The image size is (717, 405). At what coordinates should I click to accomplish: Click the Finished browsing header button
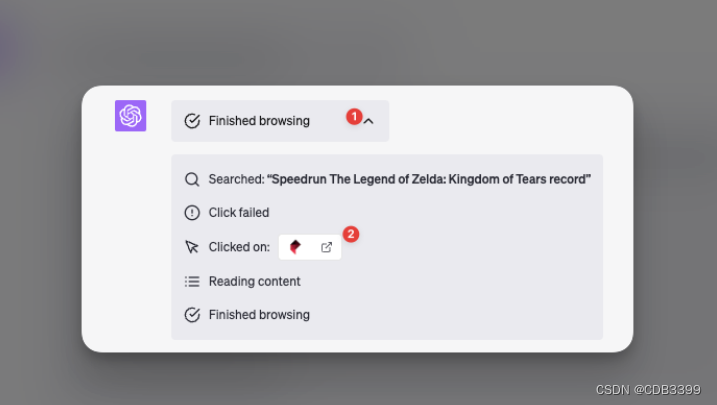coord(280,121)
